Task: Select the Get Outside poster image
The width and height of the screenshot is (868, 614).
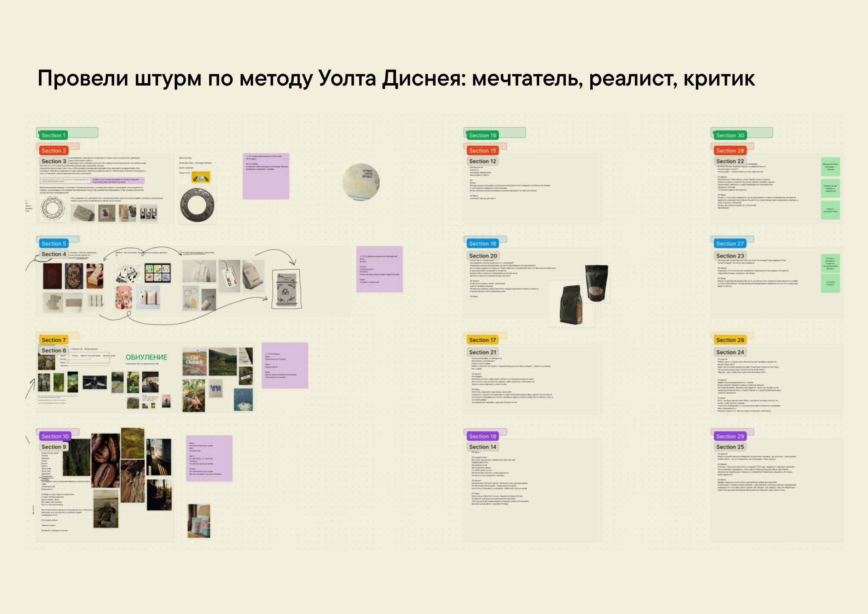Action: pos(194,362)
